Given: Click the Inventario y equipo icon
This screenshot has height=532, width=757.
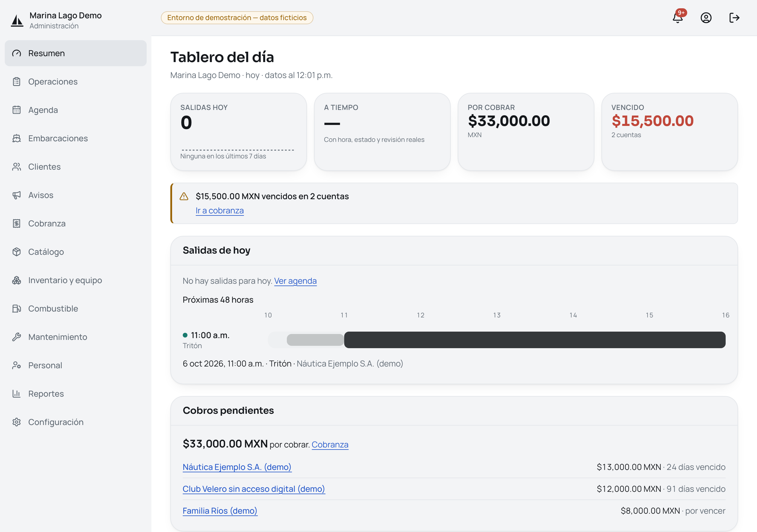Looking at the screenshot, I should coord(17,280).
